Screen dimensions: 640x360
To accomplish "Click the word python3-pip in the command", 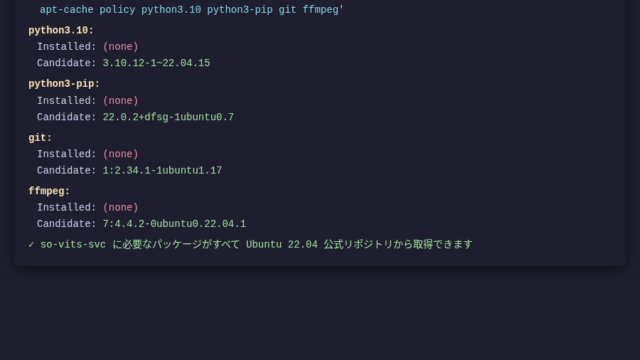I will 240,10.
